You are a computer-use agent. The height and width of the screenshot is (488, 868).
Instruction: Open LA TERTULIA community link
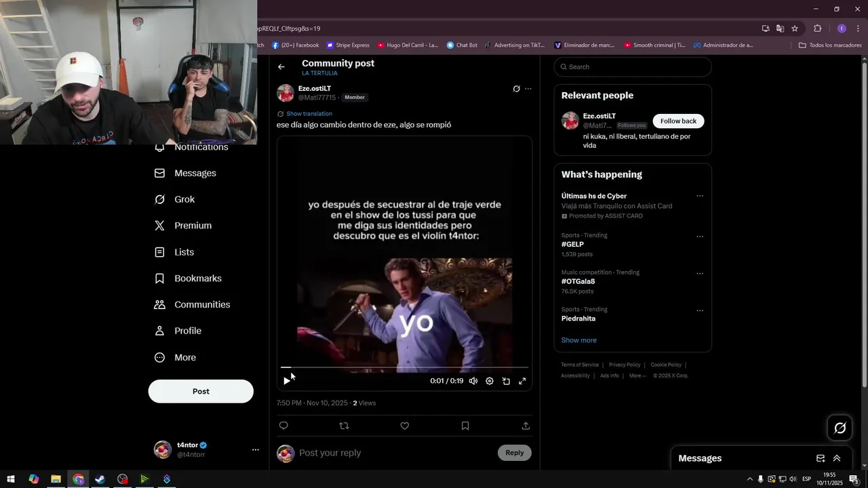[319, 73]
